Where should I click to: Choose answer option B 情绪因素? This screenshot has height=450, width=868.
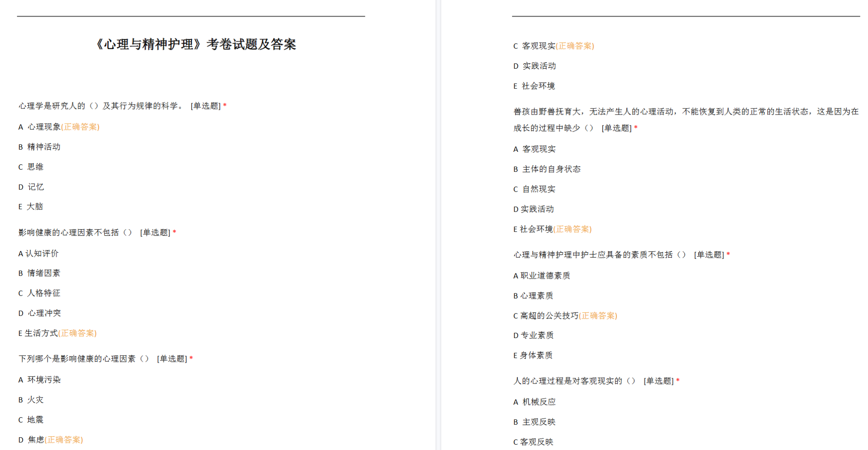(43, 273)
